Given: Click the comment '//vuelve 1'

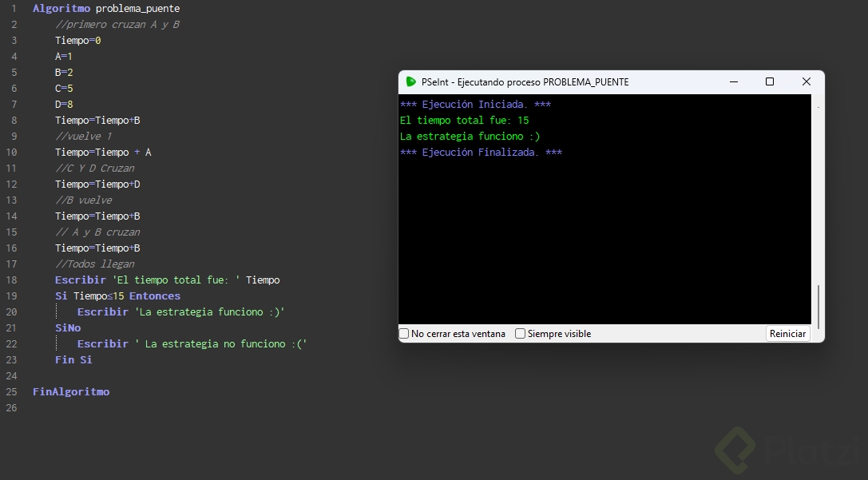Looking at the screenshot, I should click(84, 137).
